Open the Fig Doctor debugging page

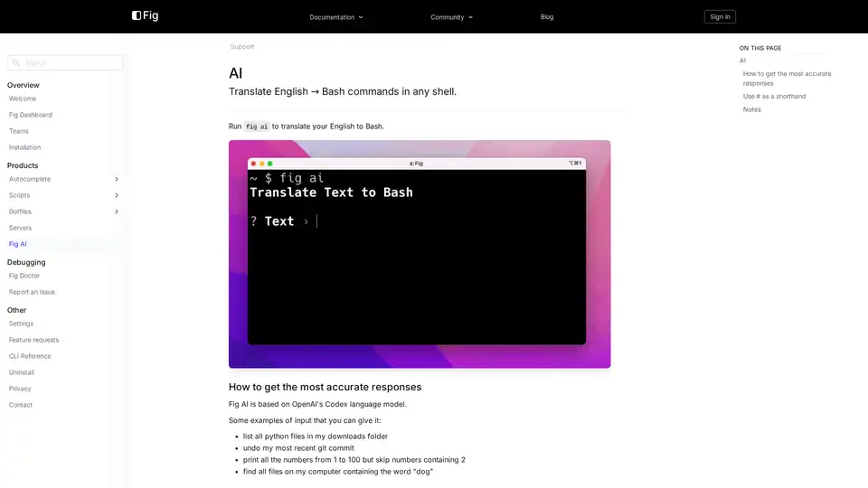coord(24,276)
